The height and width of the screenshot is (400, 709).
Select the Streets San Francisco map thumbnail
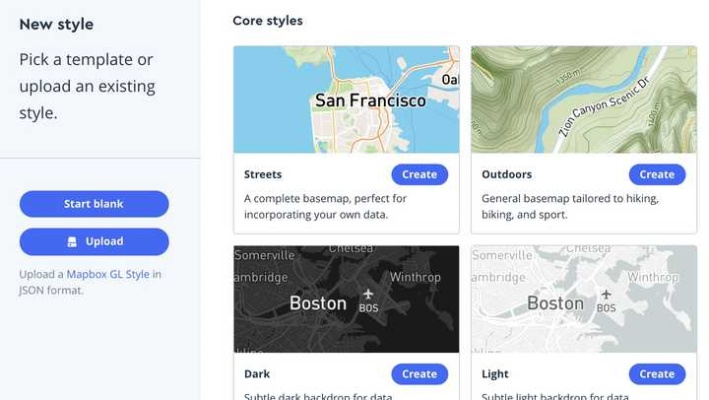[346, 99]
